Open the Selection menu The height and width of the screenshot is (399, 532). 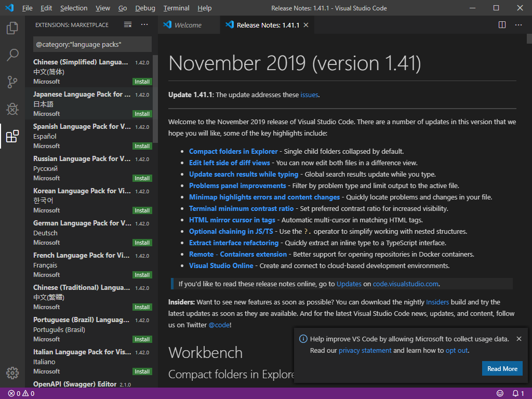pyautogui.click(x=74, y=8)
